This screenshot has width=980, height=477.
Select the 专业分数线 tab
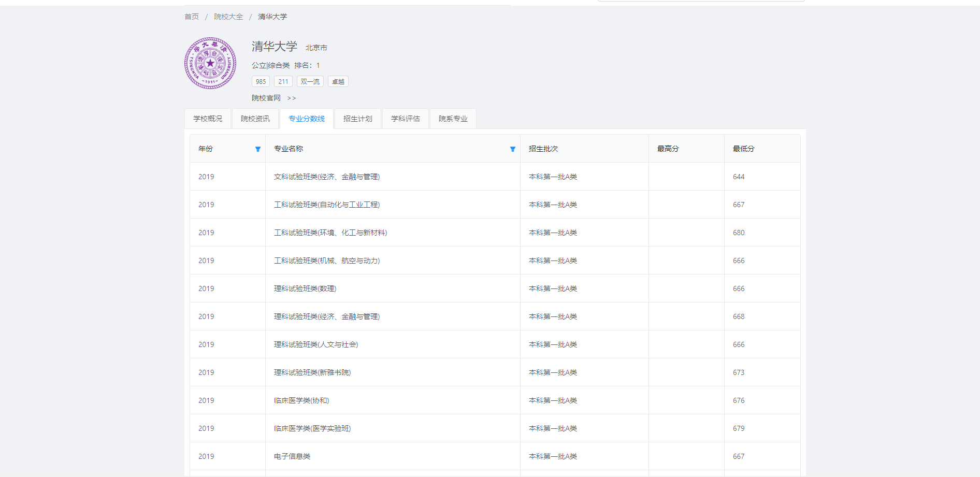[x=307, y=119]
